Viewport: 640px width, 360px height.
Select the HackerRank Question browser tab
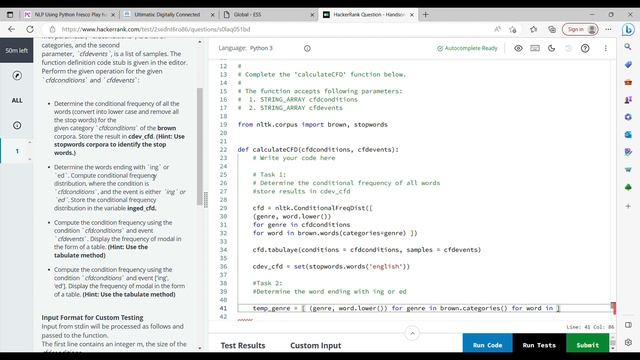click(368, 14)
